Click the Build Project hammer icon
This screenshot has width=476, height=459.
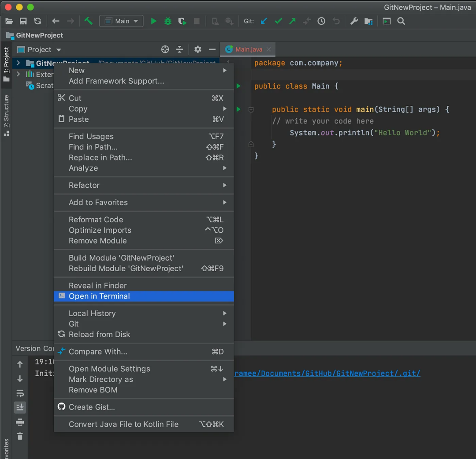[x=88, y=21]
